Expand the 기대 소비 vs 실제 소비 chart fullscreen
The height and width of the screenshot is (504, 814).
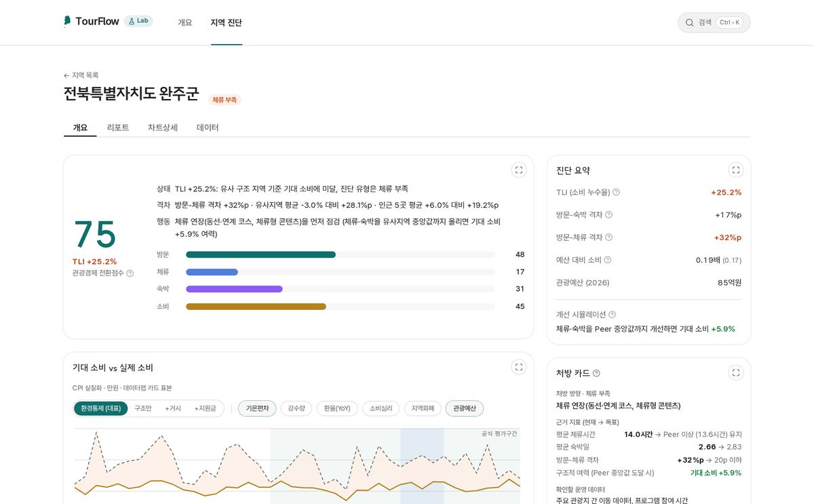coord(519,367)
